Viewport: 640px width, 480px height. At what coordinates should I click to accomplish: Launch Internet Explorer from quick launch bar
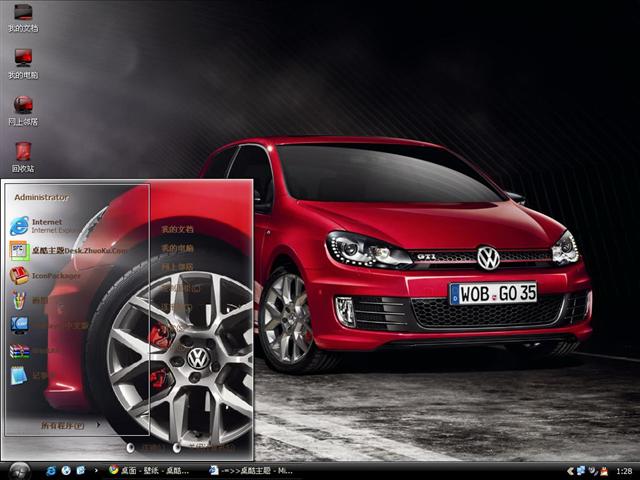[51, 471]
